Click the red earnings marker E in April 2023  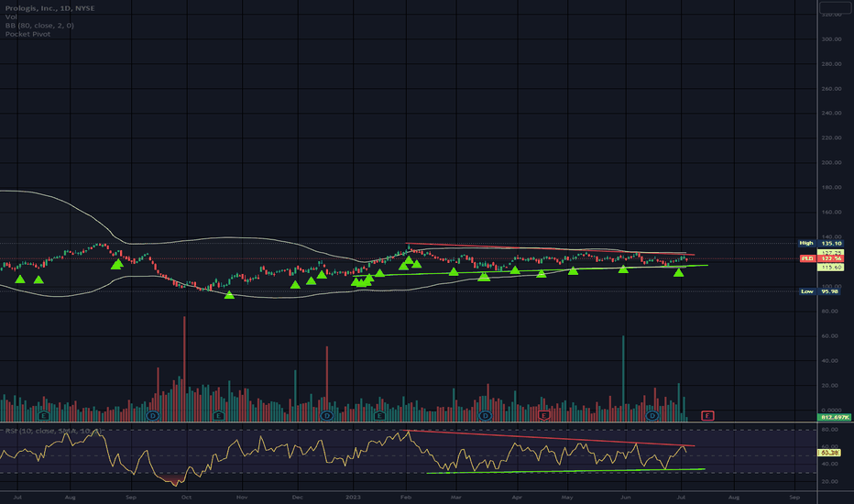point(543,416)
